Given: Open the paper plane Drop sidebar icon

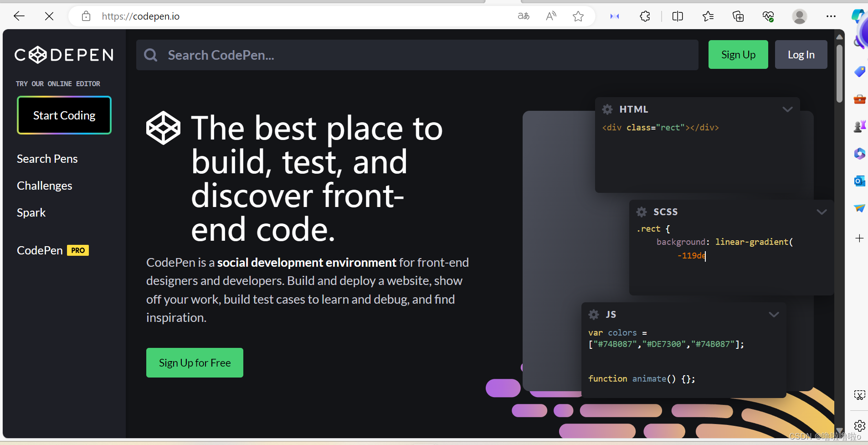Looking at the screenshot, I should pos(859,208).
